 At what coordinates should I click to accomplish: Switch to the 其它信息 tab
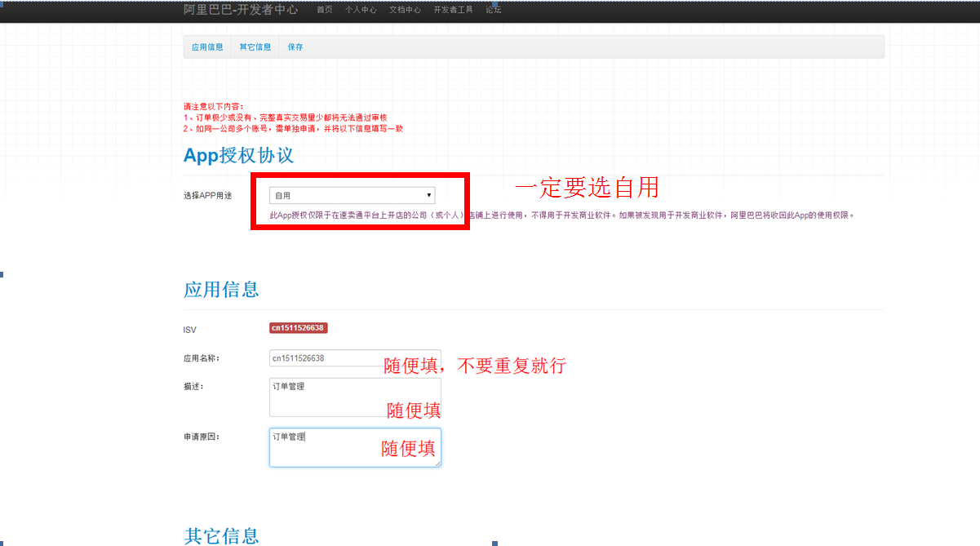coord(255,47)
